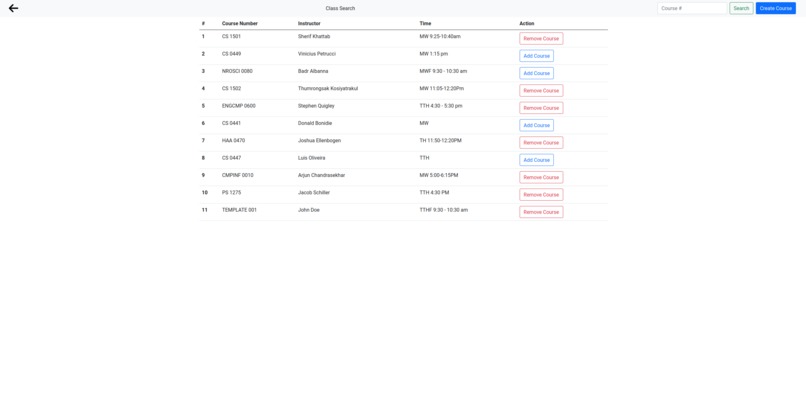Select the PS 1275 course number cell
Image resolution: width=806 pixels, height=399 pixels.
coord(231,193)
